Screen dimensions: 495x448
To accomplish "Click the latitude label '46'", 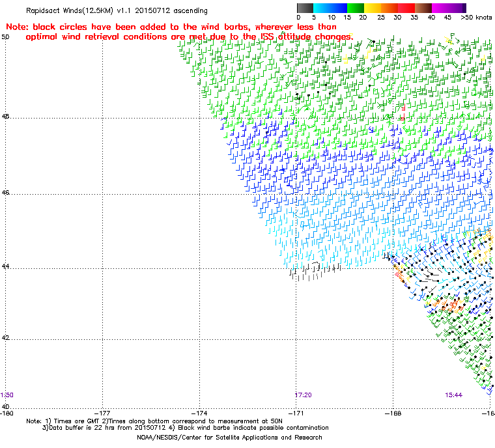I will [5, 192].
